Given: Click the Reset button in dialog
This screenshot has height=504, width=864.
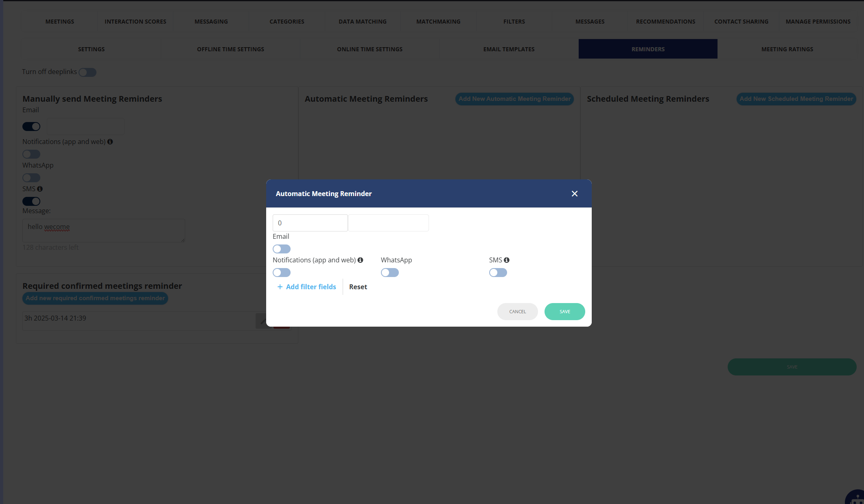Looking at the screenshot, I should [x=358, y=287].
